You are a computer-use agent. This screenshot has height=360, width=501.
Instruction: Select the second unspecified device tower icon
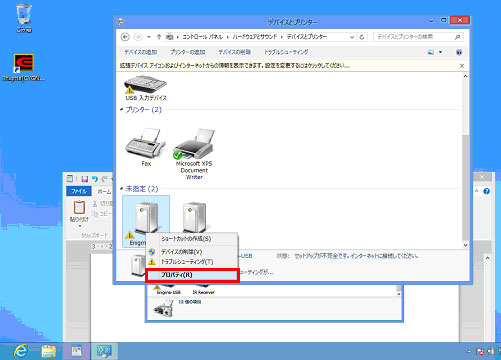(195, 217)
